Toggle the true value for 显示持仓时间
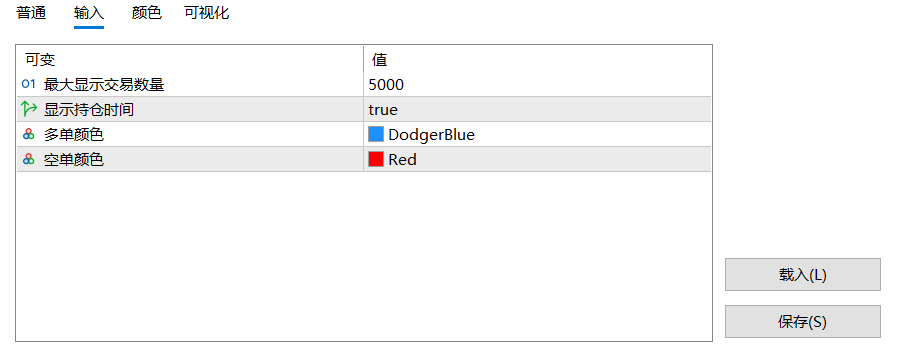Image resolution: width=901 pixels, height=364 pixels. pyautogui.click(x=537, y=110)
